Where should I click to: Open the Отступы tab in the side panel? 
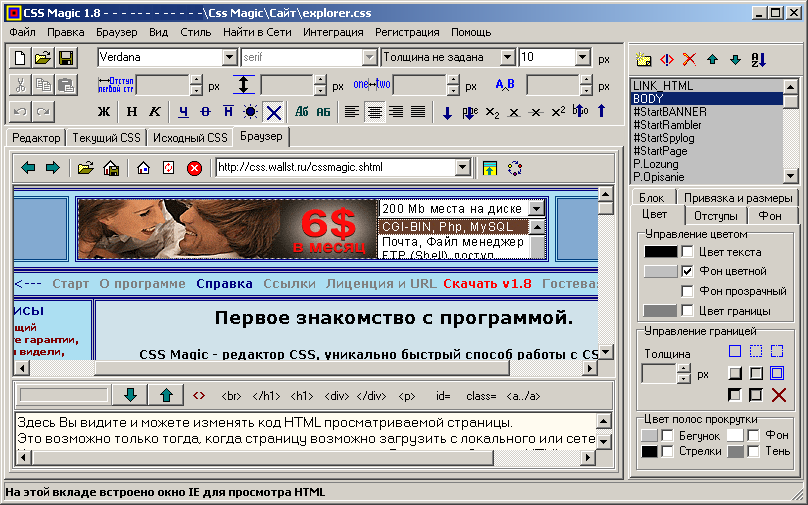pyautogui.click(x=715, y=216)
